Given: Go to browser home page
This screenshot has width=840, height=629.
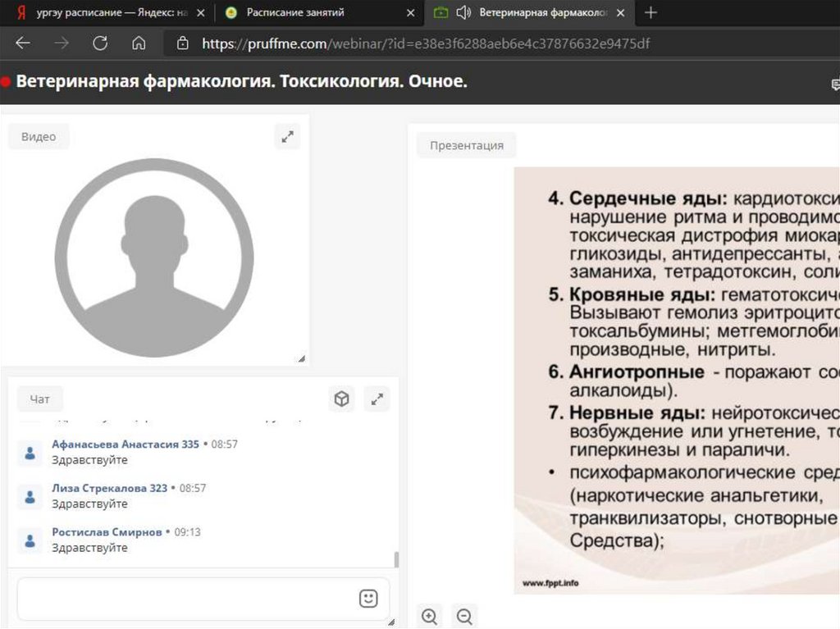Looking at the screenshot, I should coord(139,43).
